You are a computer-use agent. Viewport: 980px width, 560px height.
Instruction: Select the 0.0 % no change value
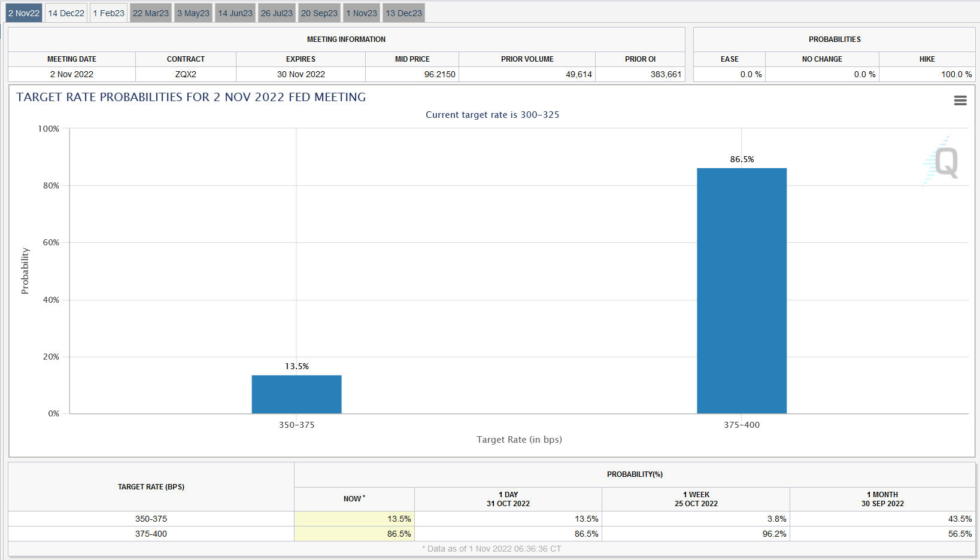864,74
